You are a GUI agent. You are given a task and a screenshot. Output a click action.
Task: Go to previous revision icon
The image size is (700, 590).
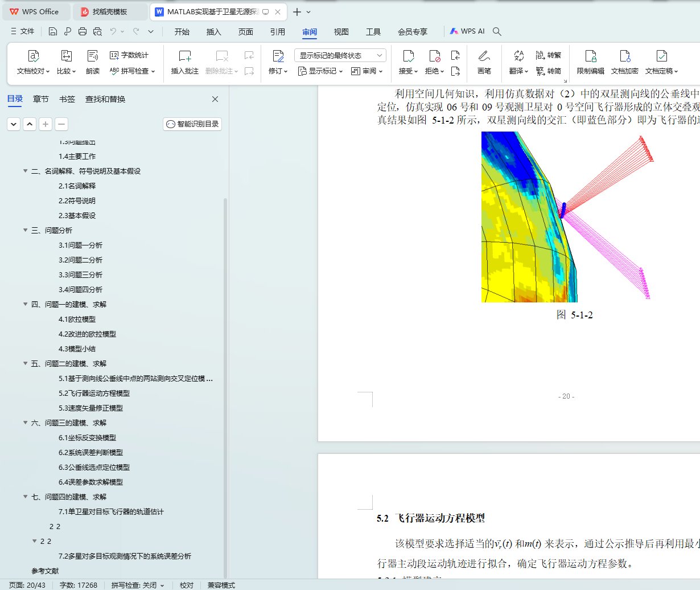[455, 55]
